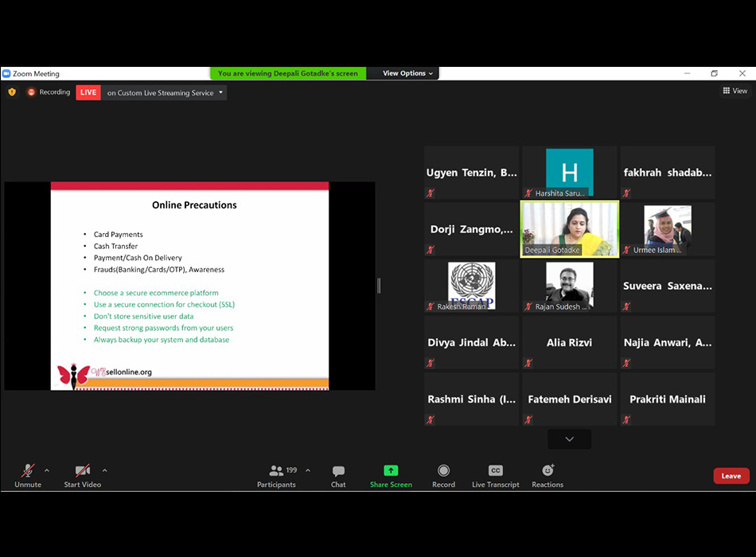The width and height of the screenshot is (756, 557).
Task: Show next page of gallery participants
Action: point(570,439)
